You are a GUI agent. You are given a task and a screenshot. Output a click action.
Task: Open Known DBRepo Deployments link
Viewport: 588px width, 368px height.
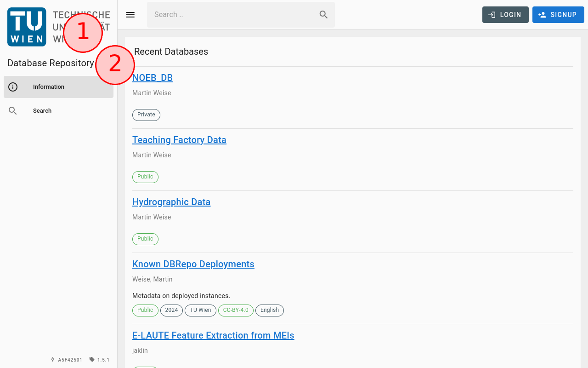pos(193,264)
